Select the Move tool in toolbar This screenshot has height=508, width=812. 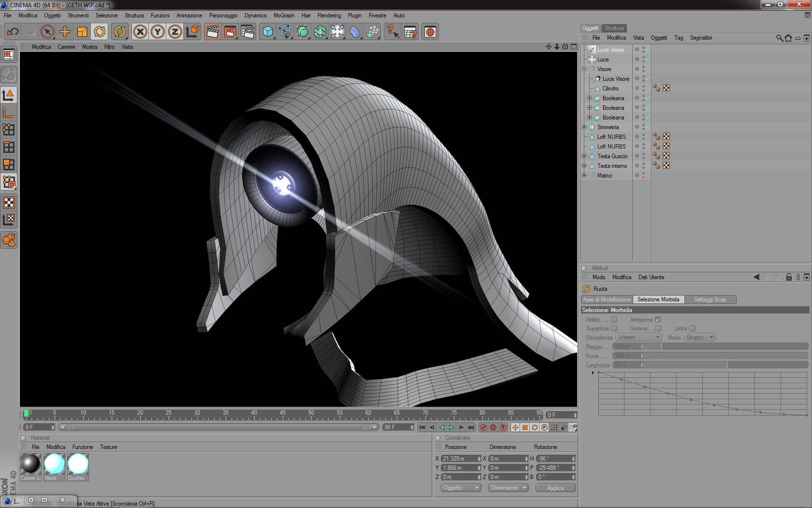[65, 32]
